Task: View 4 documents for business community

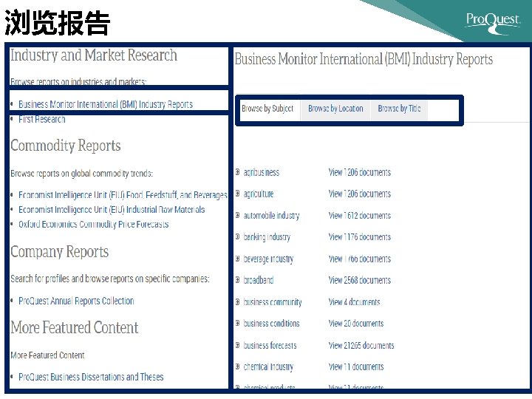Action: 354,302
